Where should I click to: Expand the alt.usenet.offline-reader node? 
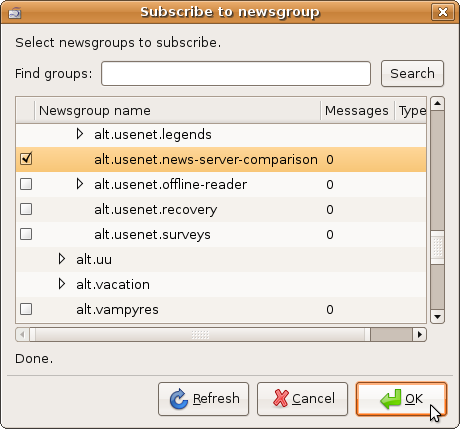pos(80,184)
